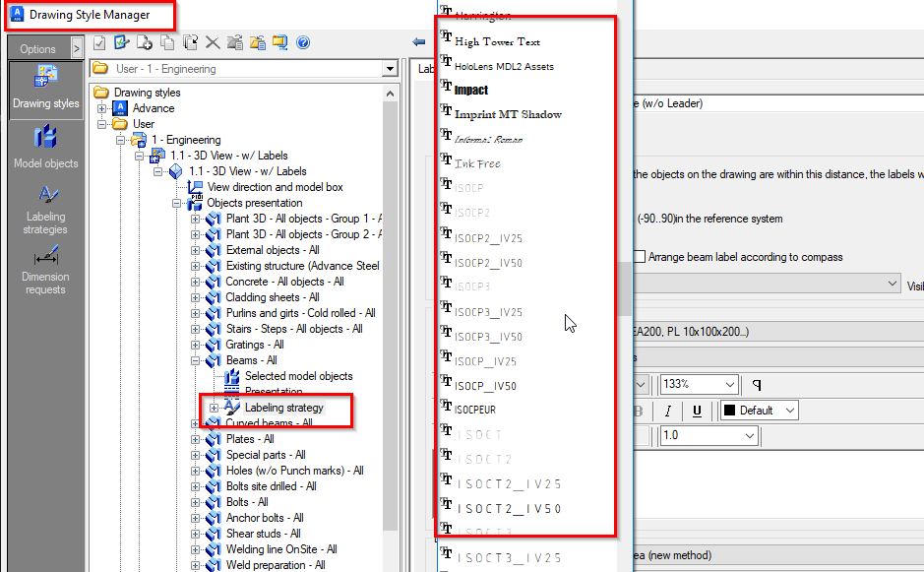Image resolution: width=924 pixels, height=572 pixels.
Task: Open help with blue question mark icon
Action: point(303,42)
